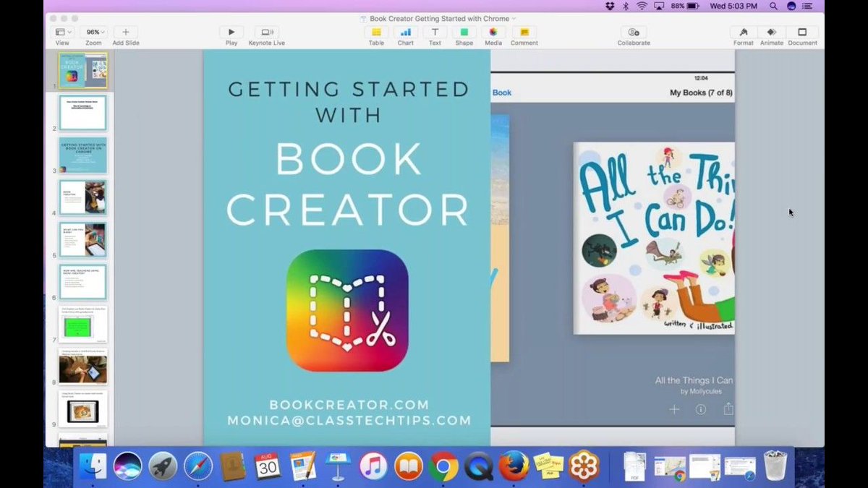The height and width of the screenshot is (488, 868).
Task: Play the slideshow
Action: [x=231, y=32]
